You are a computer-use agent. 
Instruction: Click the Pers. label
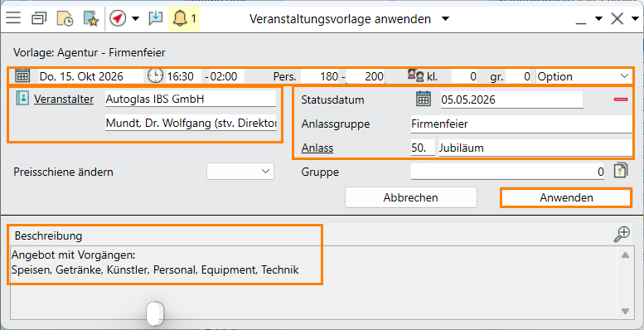284,76
